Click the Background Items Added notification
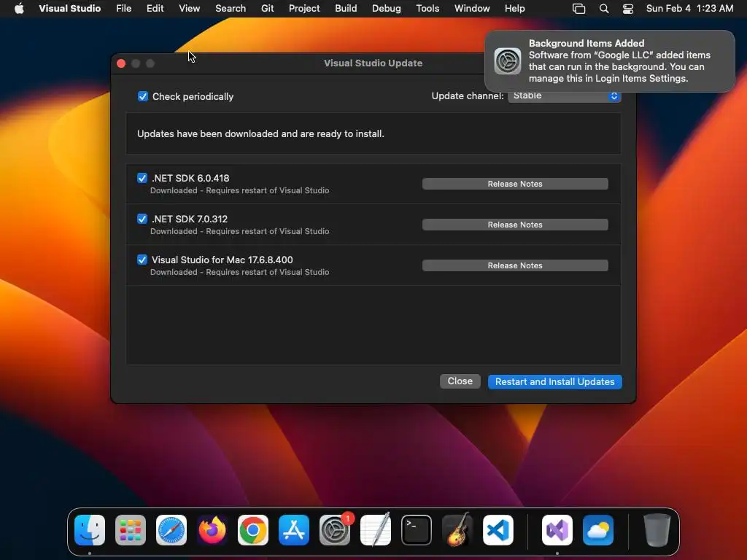Viewport: 747px width, 560px height. tap(610, 61)
